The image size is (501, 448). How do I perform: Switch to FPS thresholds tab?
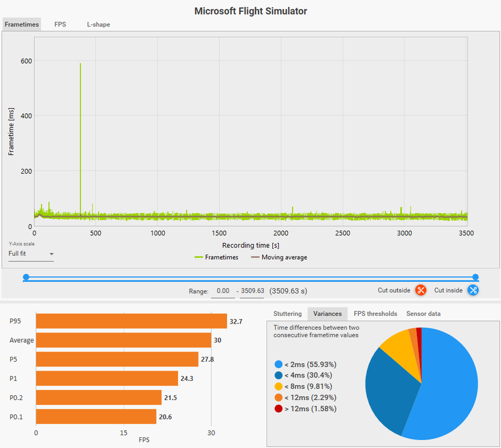coord(375,314)
